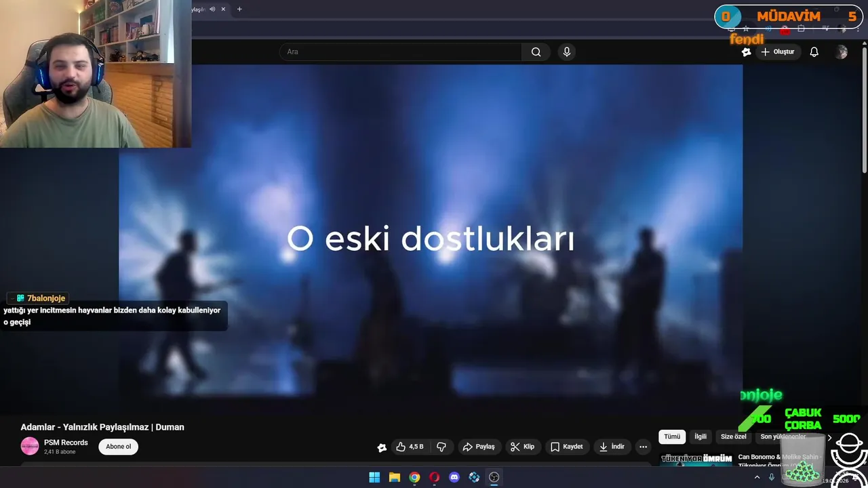Select the İlgili filter chip
The height and width of the screenshot is (488, 868).
click(701, 437)
